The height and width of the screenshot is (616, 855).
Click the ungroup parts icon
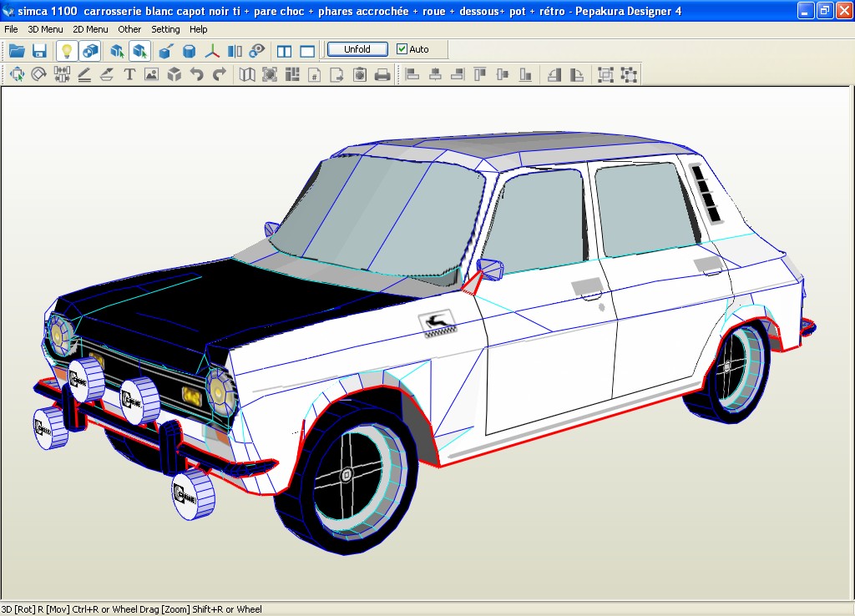[628, 74]
